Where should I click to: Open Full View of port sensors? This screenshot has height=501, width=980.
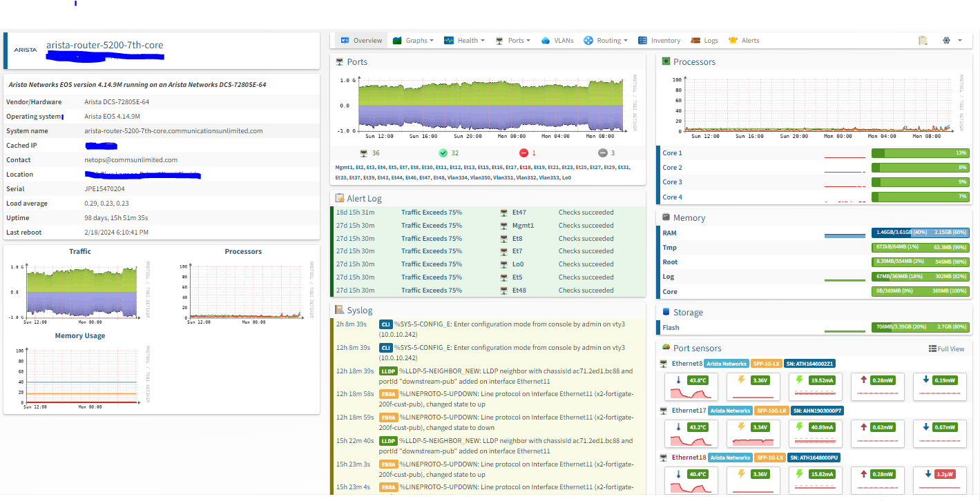pos(947,348)
